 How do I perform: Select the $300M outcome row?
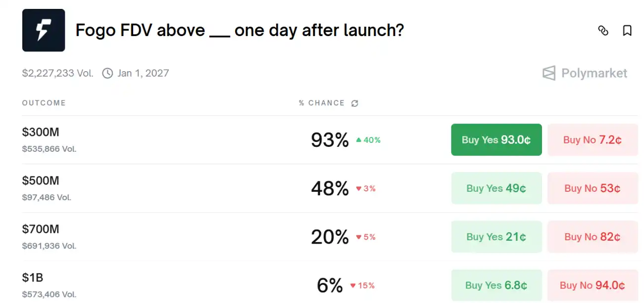[x=41, y=132]
